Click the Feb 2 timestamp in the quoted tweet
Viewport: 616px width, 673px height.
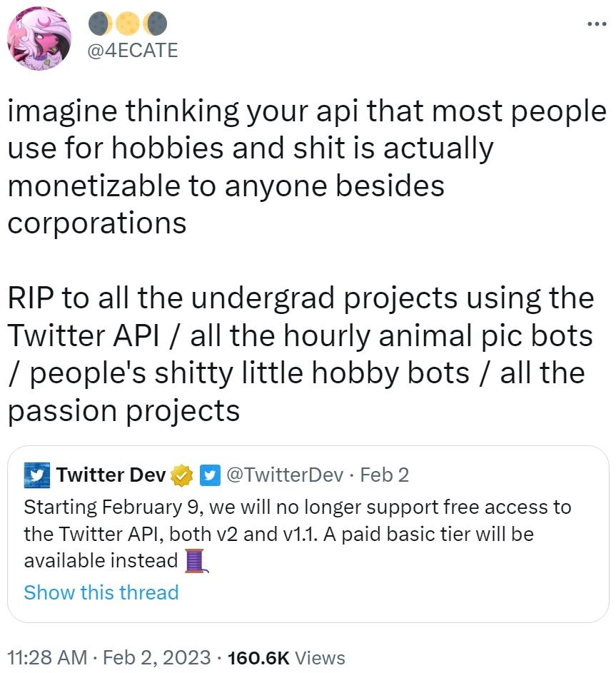[x=384, y=474]
